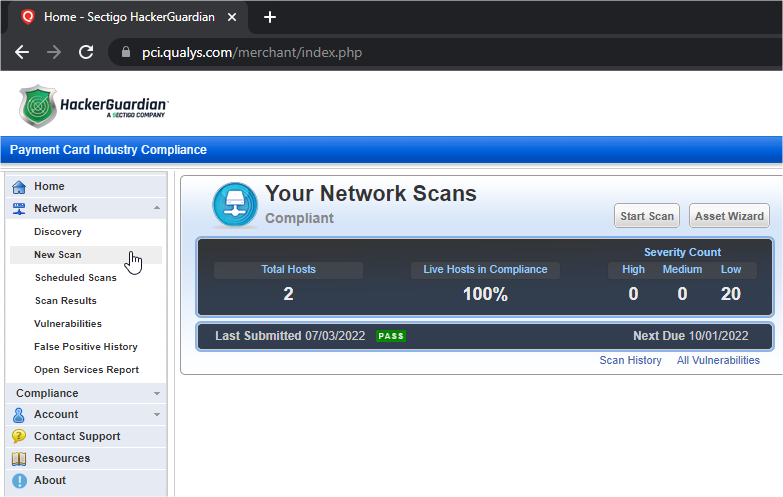
Task: Click the large Network Scans circle icon
Action: click(x=235, y=206)
